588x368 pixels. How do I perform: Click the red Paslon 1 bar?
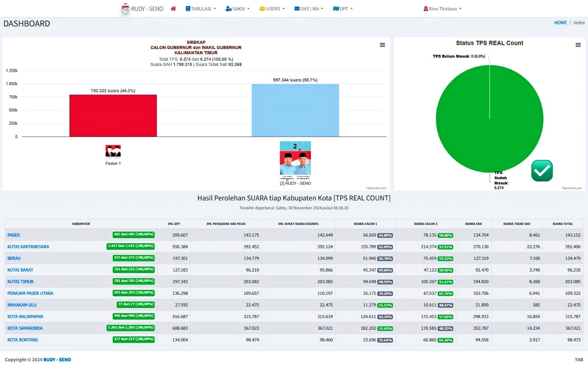(x=113, y=116)
